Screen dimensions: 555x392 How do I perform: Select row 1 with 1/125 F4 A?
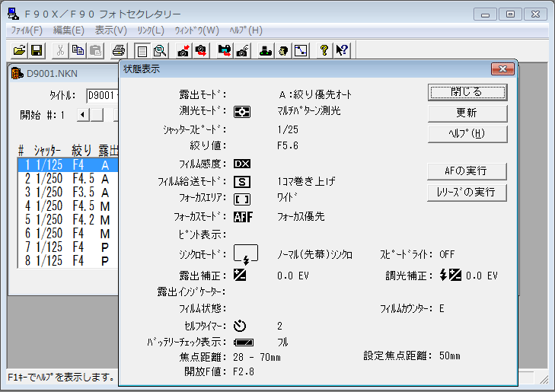(68, 165)
